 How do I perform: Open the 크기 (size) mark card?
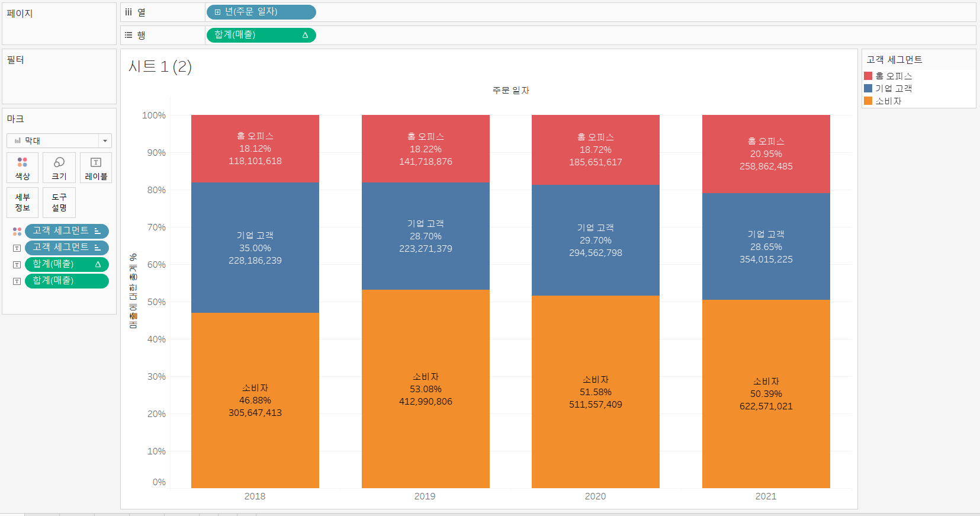pyautogui.click(x=59, y=168)
